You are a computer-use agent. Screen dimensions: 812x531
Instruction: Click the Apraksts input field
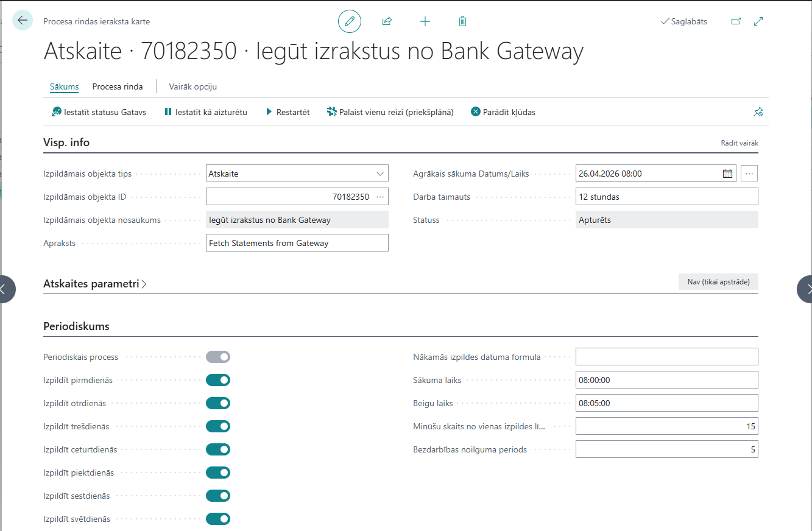point(297,243)
